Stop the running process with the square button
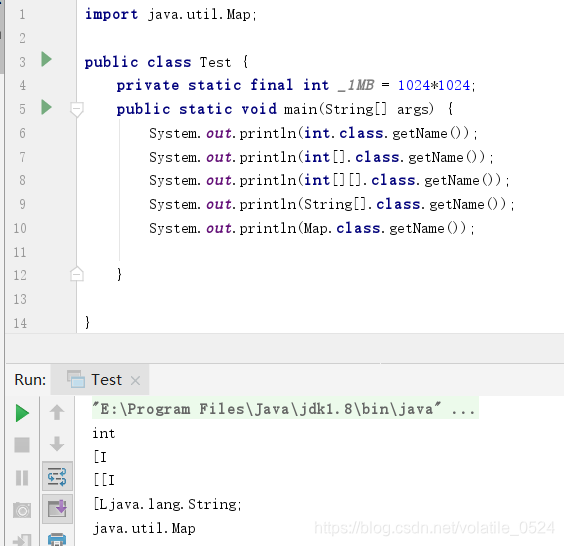Image resolution: width=564 pixels, height=546 pixels. pos(22,445)
